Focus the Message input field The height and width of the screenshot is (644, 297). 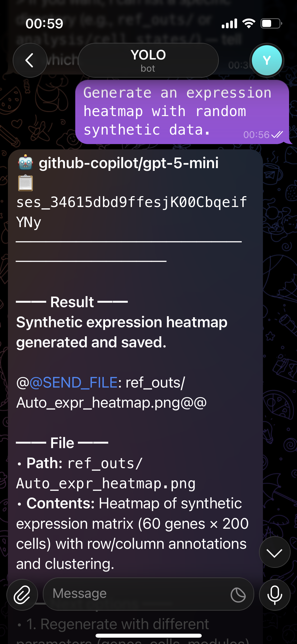[x=137, y=594]
